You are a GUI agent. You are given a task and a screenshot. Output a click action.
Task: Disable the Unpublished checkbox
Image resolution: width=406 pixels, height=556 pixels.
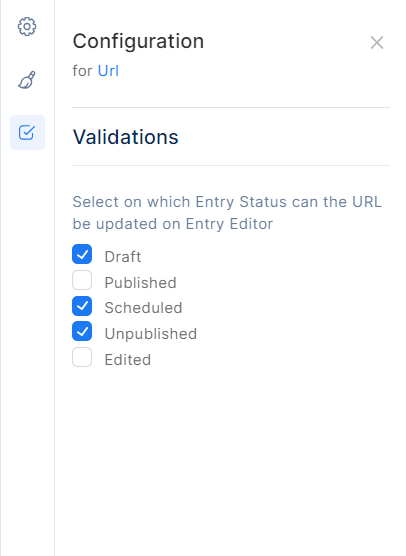coord(82,332)
